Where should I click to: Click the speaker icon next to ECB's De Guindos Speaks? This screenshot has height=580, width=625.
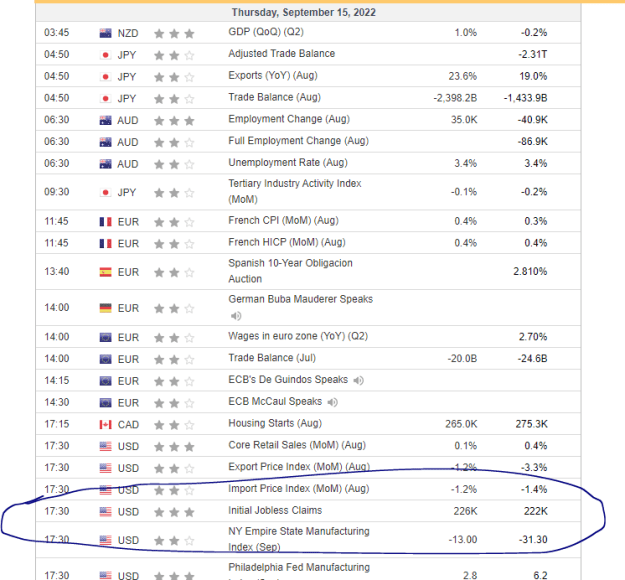[x=358, y=380]
